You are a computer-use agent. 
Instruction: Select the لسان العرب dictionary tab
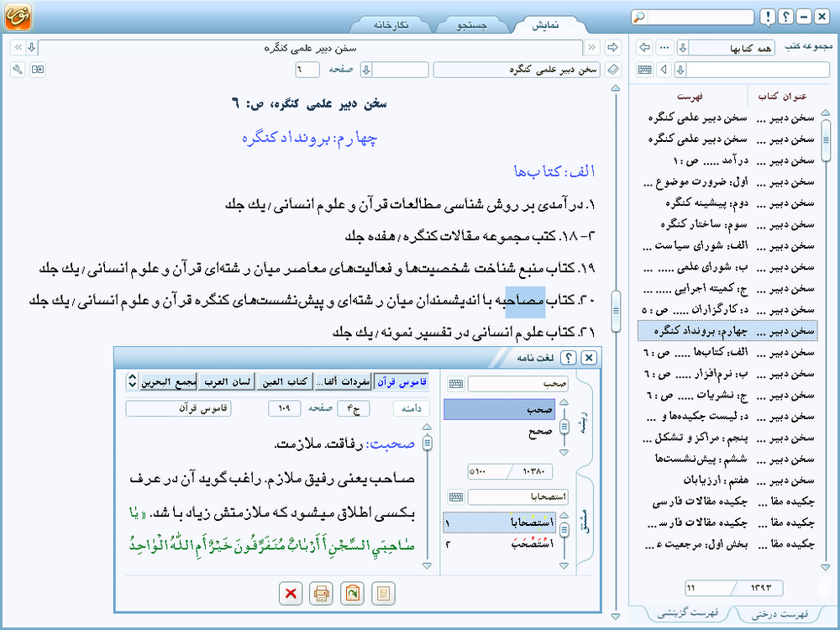(227, 381)
